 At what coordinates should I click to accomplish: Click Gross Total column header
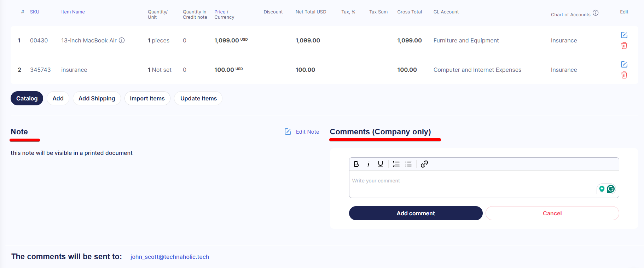(x=410, y=12)
